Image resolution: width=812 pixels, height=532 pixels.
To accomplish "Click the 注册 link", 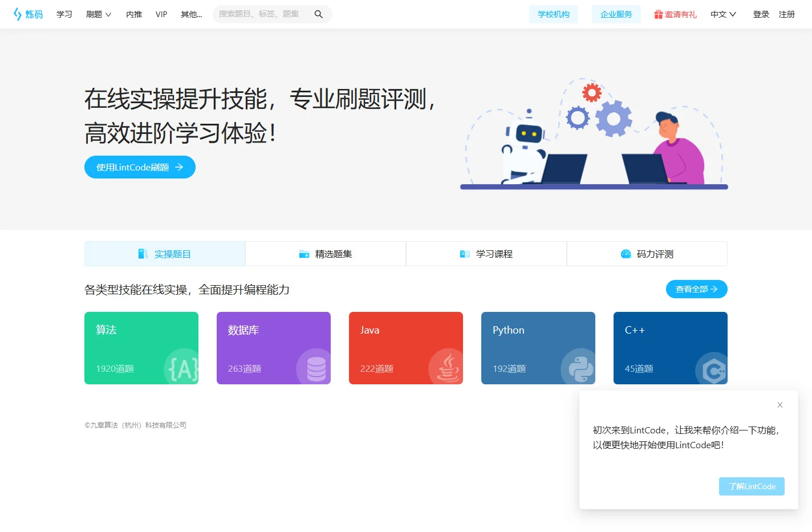I will 787,14.
